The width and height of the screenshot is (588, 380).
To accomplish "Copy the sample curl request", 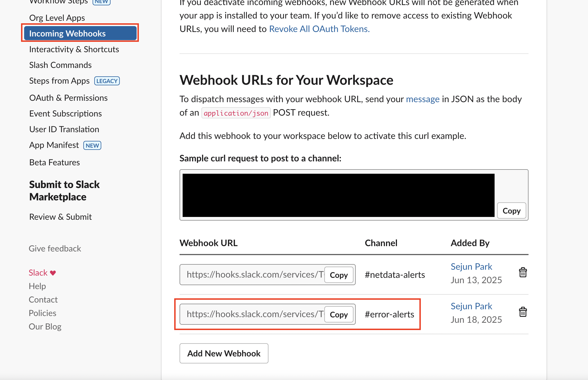I will click(x=511, y=211).
